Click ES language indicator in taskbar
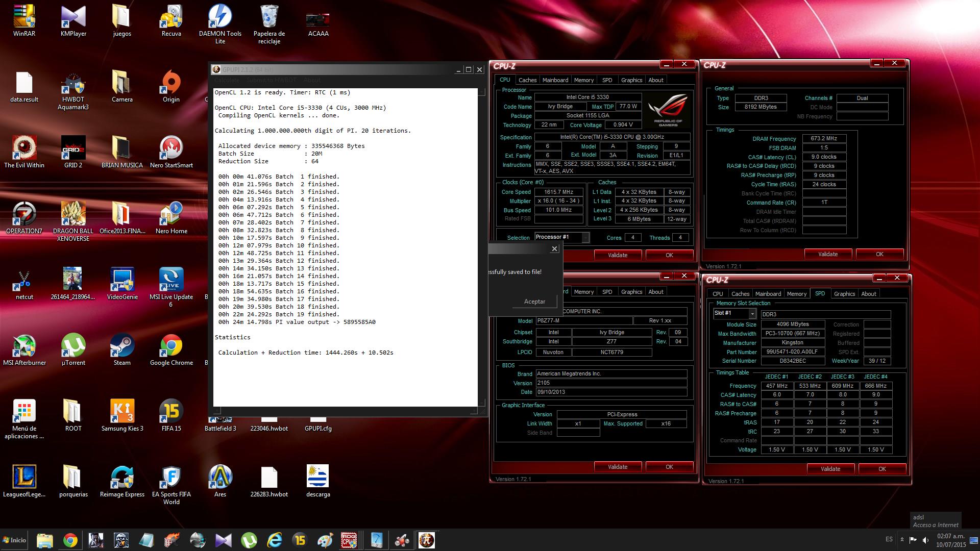This screenshot has height=551, width=980. click(889, 539)
